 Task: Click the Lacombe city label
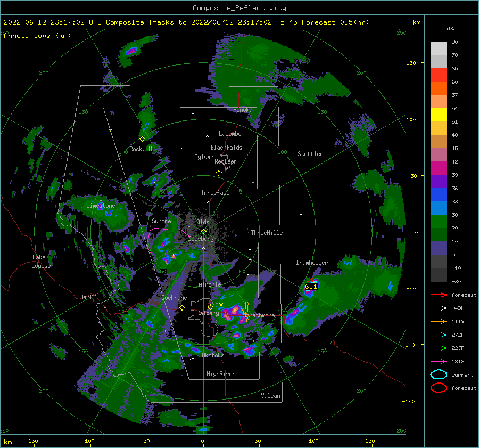(x=230, y=134)
